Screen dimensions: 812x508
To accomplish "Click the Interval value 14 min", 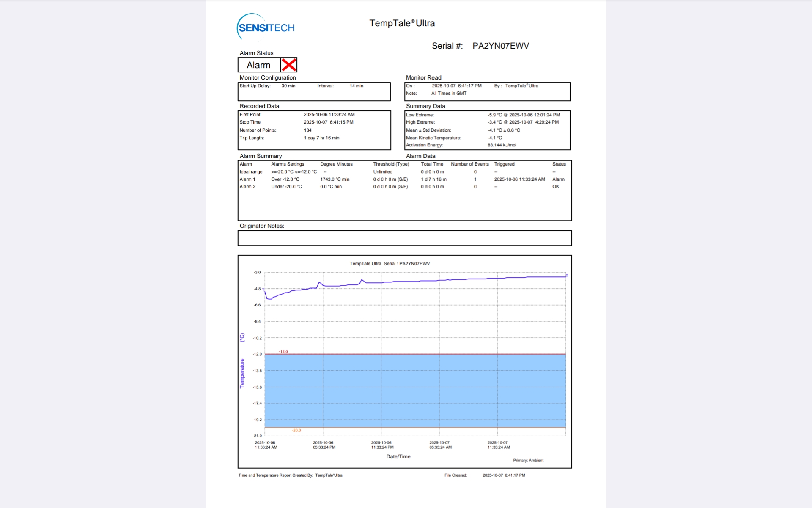I will pyautogui.click(x=356, y=86).
